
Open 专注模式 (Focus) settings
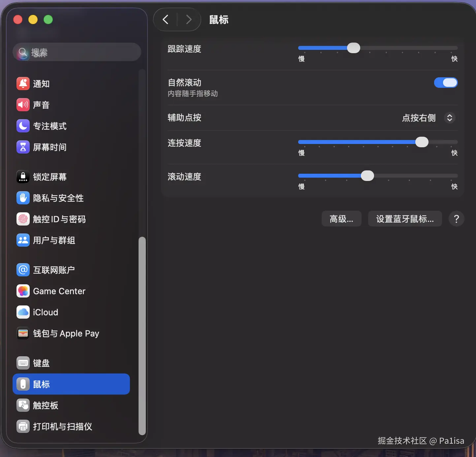[x=23, y=126]
